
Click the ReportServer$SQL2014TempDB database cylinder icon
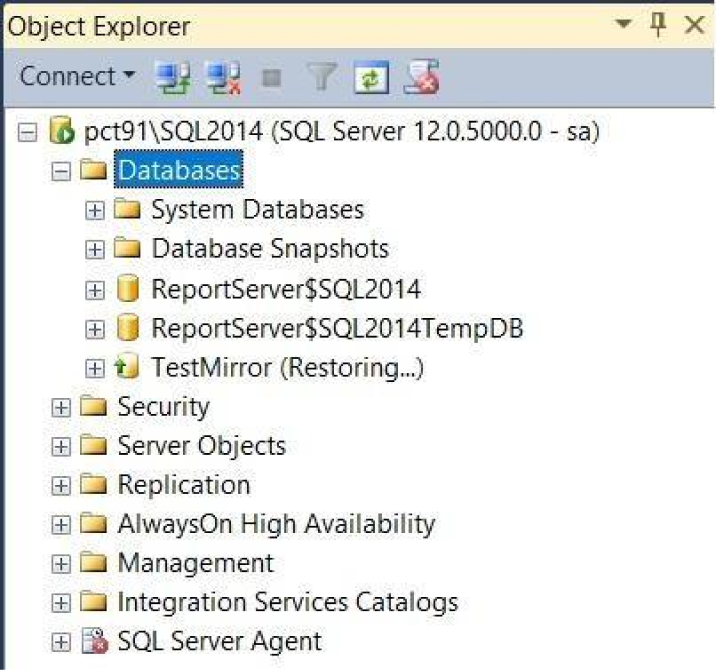click(x=128, y=327)
